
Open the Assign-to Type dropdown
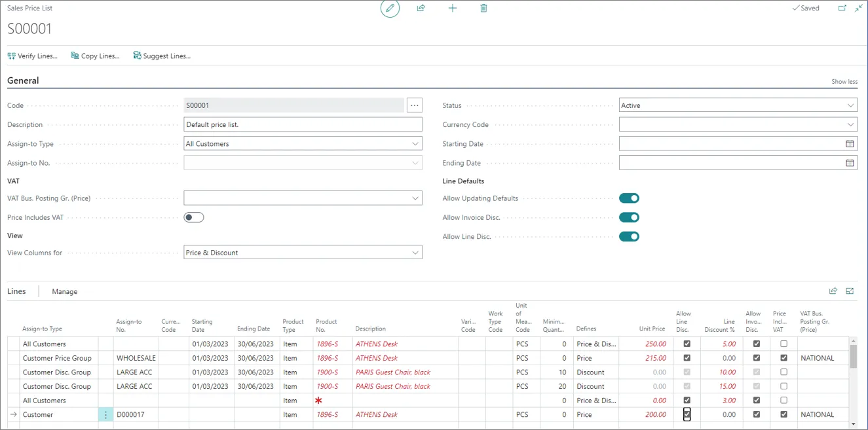(415, 144)
